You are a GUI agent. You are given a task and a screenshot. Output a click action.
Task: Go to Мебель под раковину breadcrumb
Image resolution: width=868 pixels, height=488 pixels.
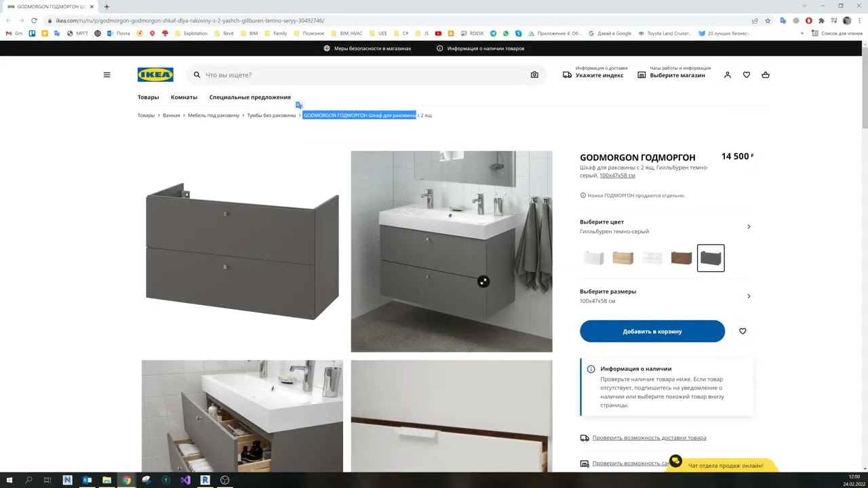pos(214,115)
